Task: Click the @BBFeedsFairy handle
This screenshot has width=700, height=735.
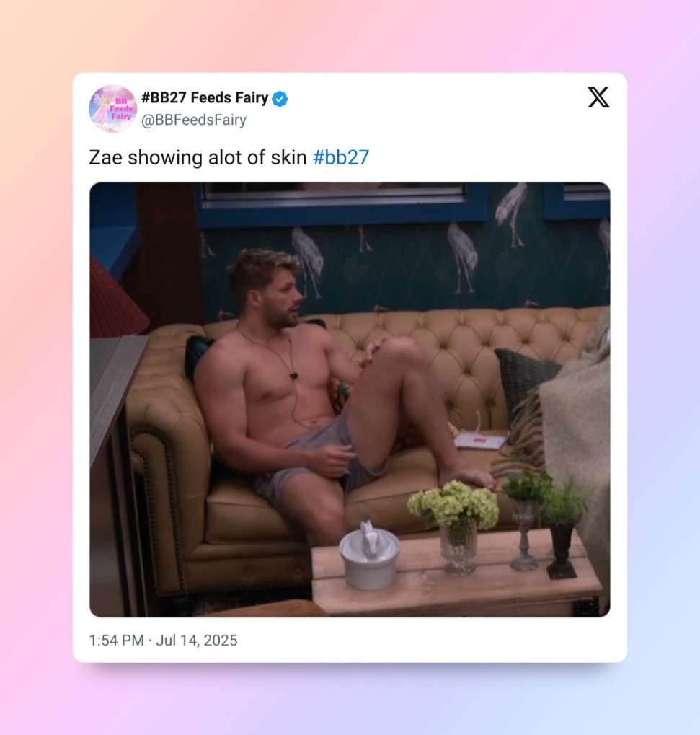Action: tap(194, 120)
